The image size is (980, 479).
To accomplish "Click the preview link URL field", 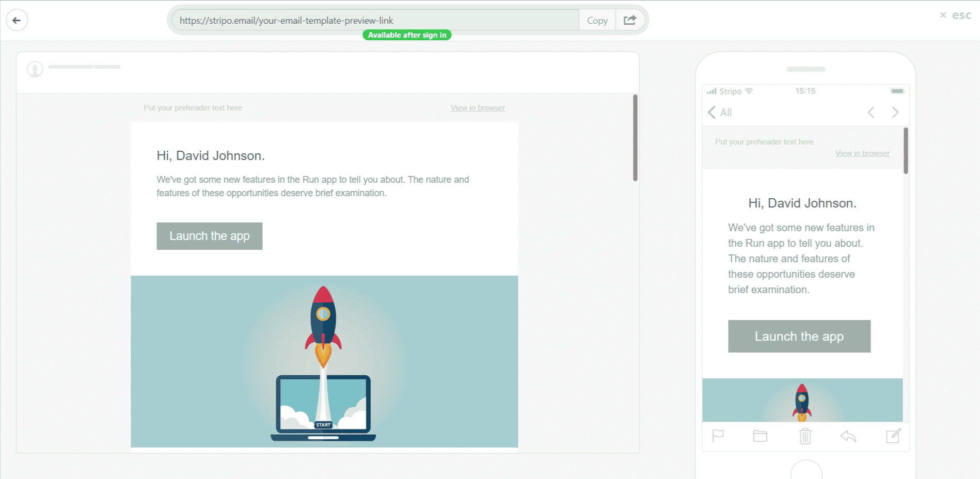I will click(x=375, y=20).
